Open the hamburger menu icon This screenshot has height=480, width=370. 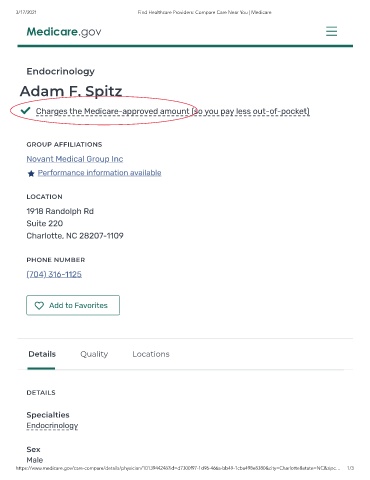point(331,31)
